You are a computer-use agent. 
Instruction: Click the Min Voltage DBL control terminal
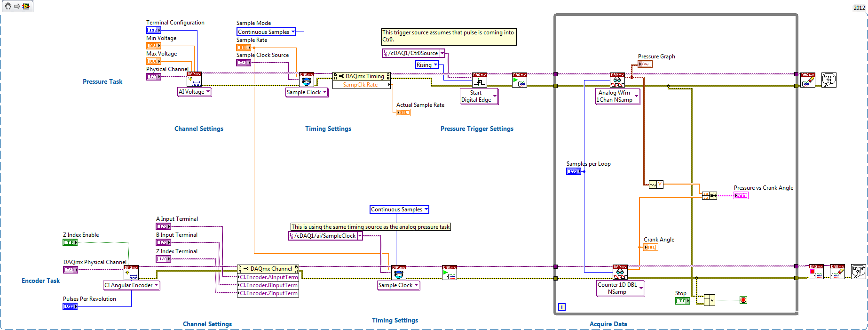coord(153,46)
